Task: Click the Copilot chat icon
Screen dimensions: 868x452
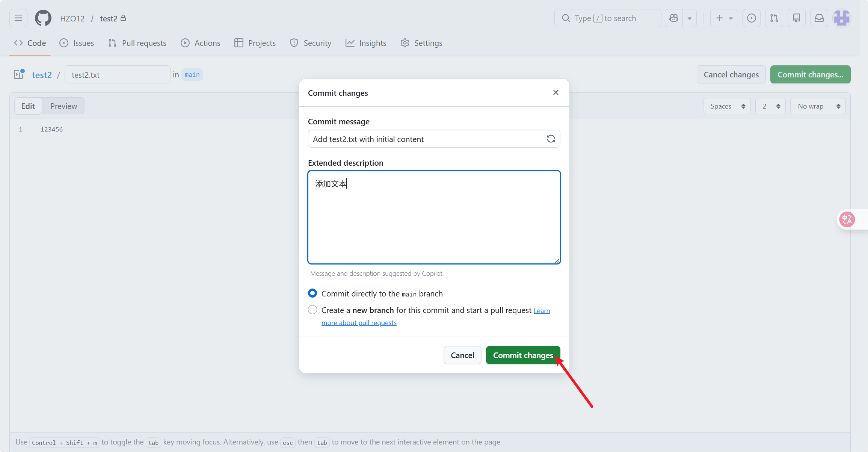Action: point(674,18)
